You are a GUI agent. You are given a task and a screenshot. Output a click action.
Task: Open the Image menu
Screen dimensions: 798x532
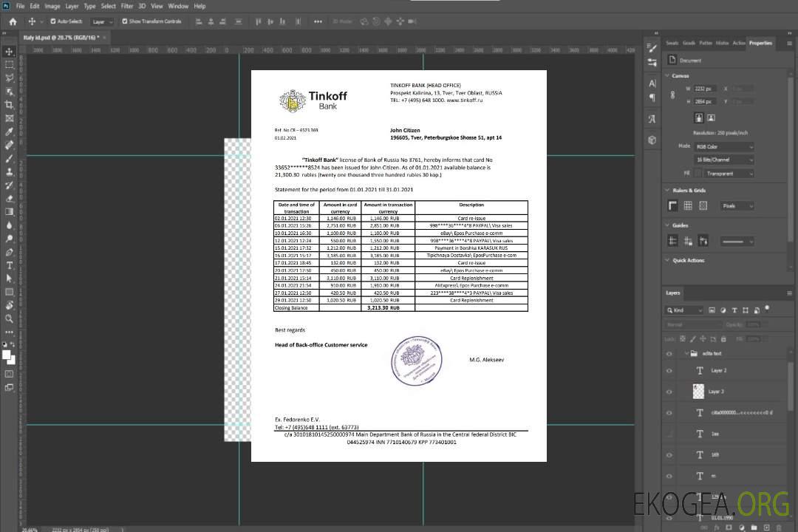click(x=52, y=6)
